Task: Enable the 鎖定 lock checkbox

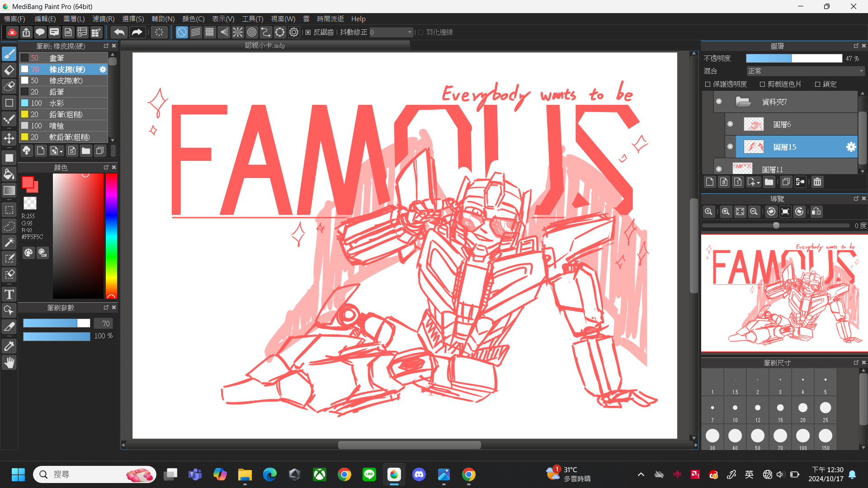Action: [817, 84]
